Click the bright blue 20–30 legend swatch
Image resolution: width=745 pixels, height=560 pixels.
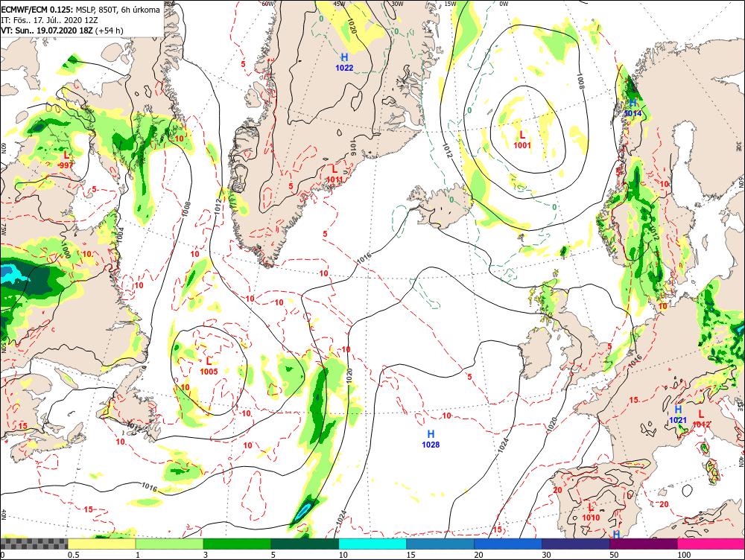coord(508,544)
